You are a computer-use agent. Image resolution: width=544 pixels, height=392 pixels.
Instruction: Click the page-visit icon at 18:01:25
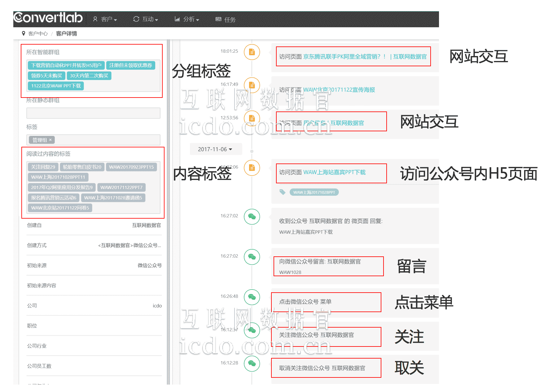[252, 52]
